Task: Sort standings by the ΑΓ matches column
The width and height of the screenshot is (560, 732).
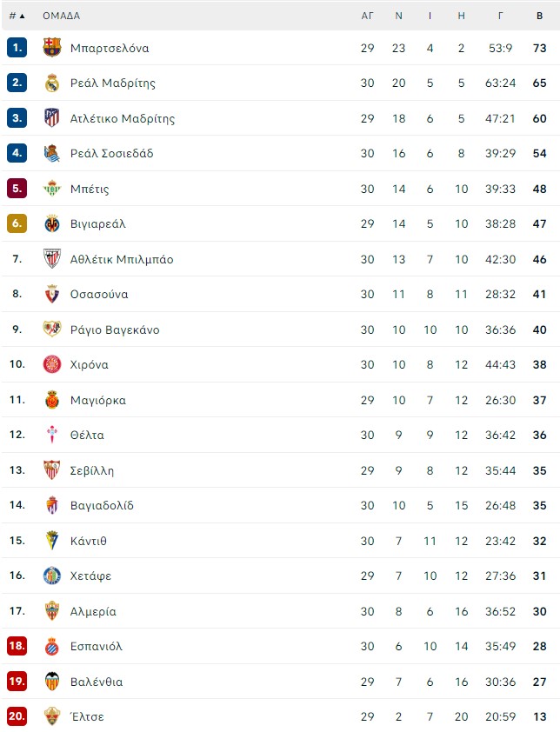Action: (368, 16)
